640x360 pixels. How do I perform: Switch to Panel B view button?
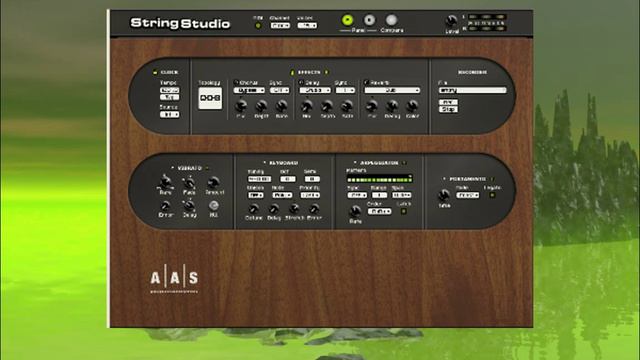click(369, 20)
